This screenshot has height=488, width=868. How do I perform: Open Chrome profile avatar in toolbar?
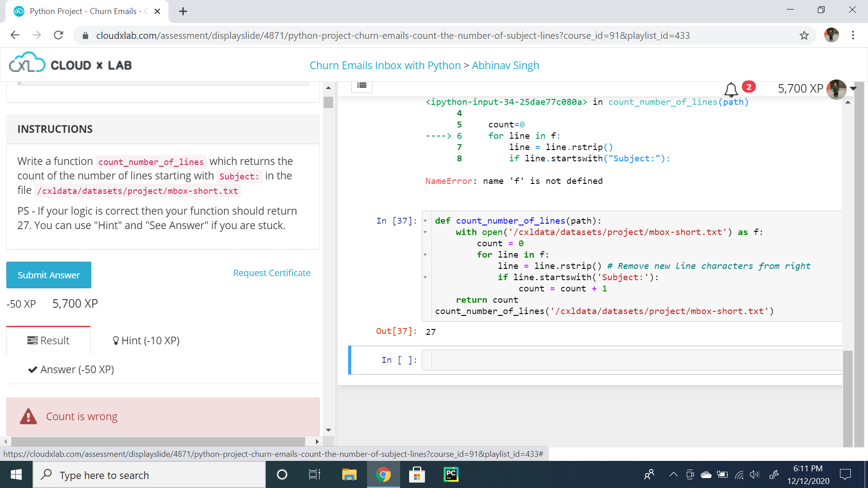click(831, 35)
